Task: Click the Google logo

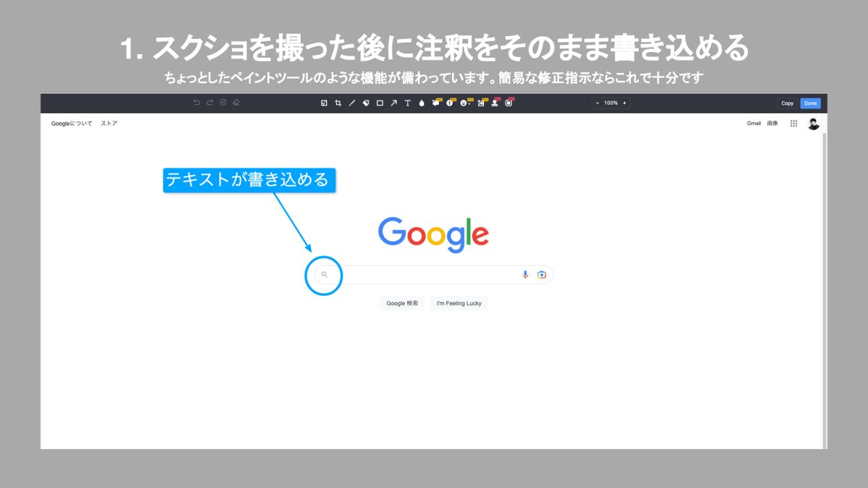Action: 433,234
